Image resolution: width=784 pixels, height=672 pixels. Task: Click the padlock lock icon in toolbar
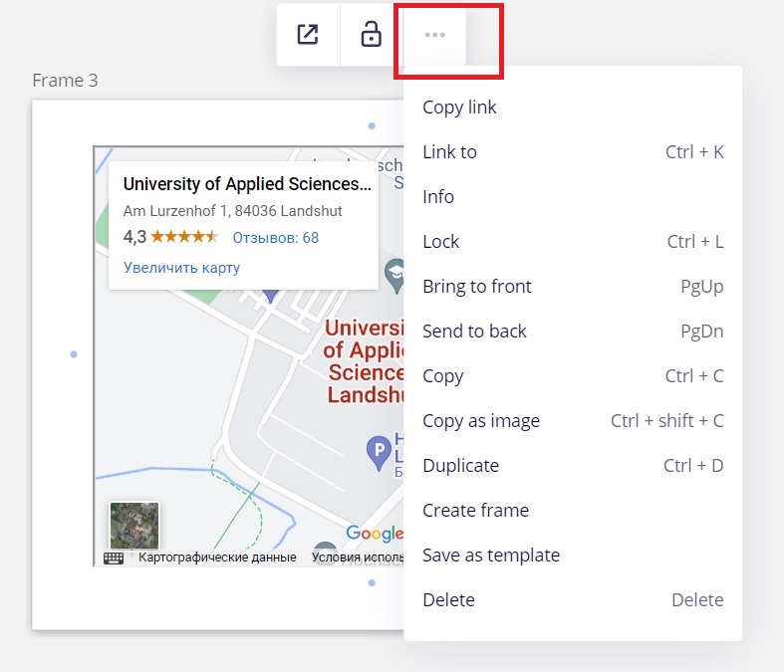pos(371,35)
